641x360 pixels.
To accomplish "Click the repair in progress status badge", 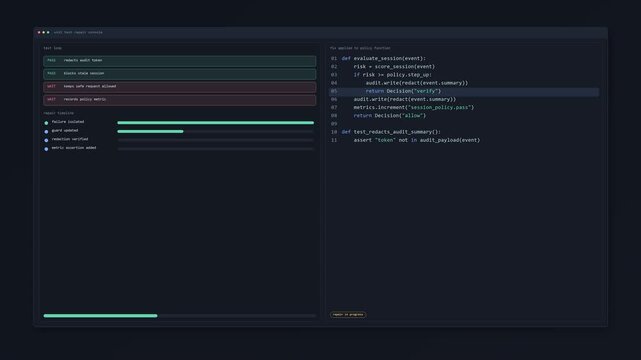I will [x=348, y=315].
